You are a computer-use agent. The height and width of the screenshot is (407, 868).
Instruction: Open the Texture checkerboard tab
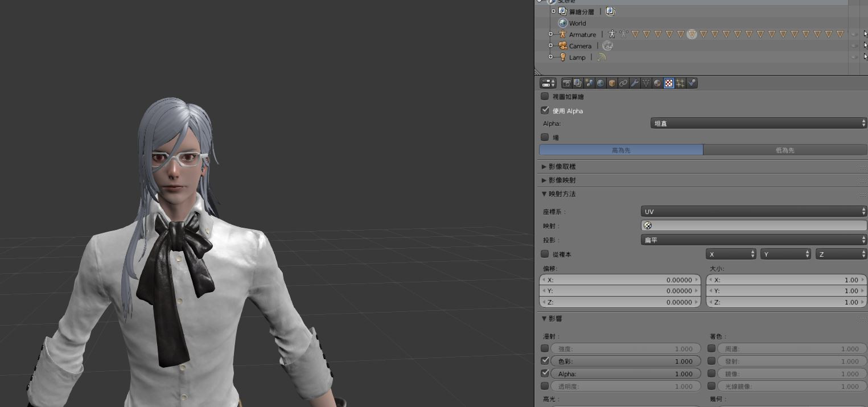click(669, 83)
